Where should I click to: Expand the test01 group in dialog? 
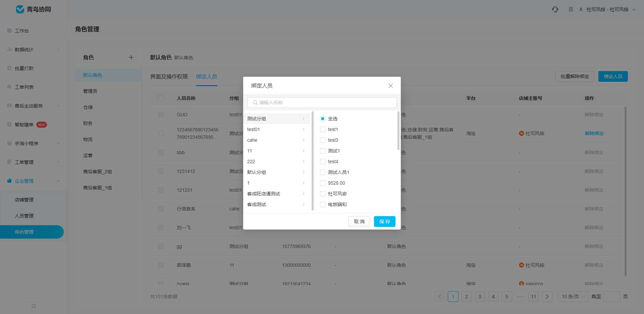point(277,129)
